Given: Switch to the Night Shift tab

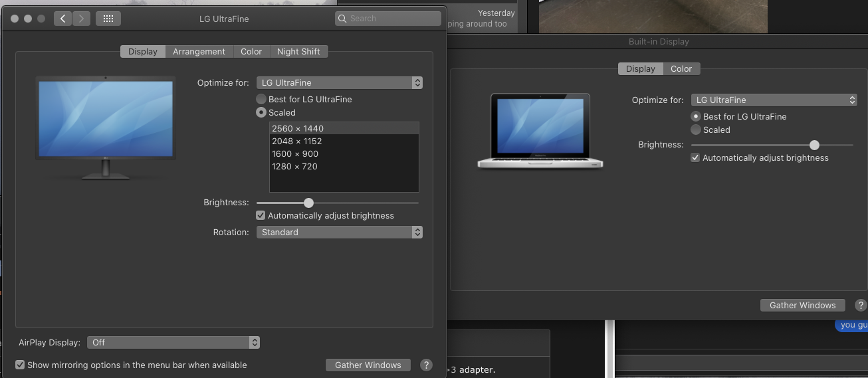Looking at the screenshot, I should pyautogui.click(x=298, y=51).
